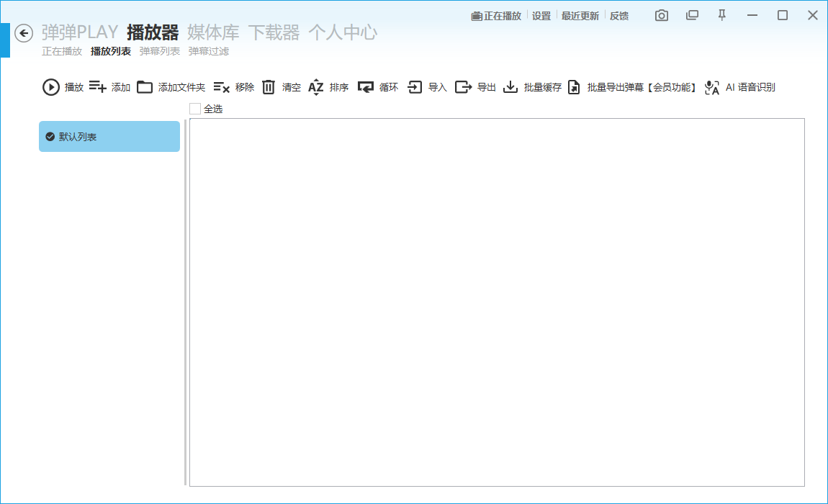828x504 pixels.
Task: Switch to the 媒体库 media library tab
Action: pyautogui.click(x=213, y=32)
